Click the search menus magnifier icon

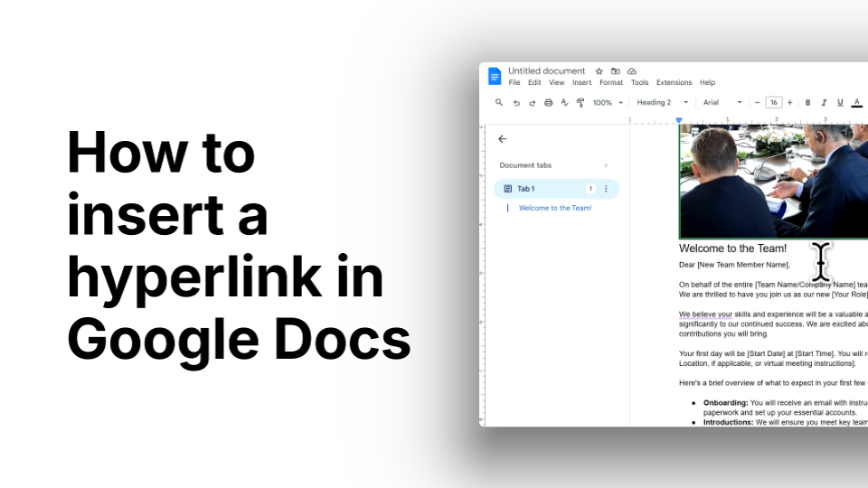(x=499, y=102)
